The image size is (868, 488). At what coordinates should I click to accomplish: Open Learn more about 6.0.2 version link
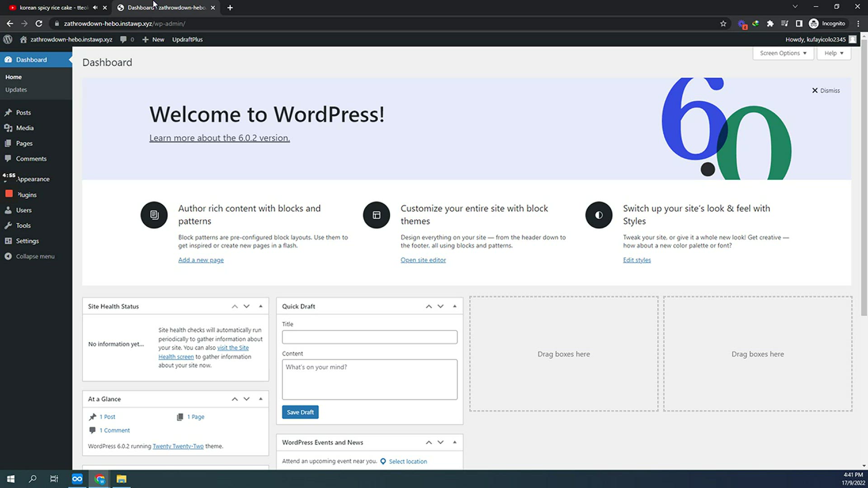pyautogui.click(x=220, y=138)
